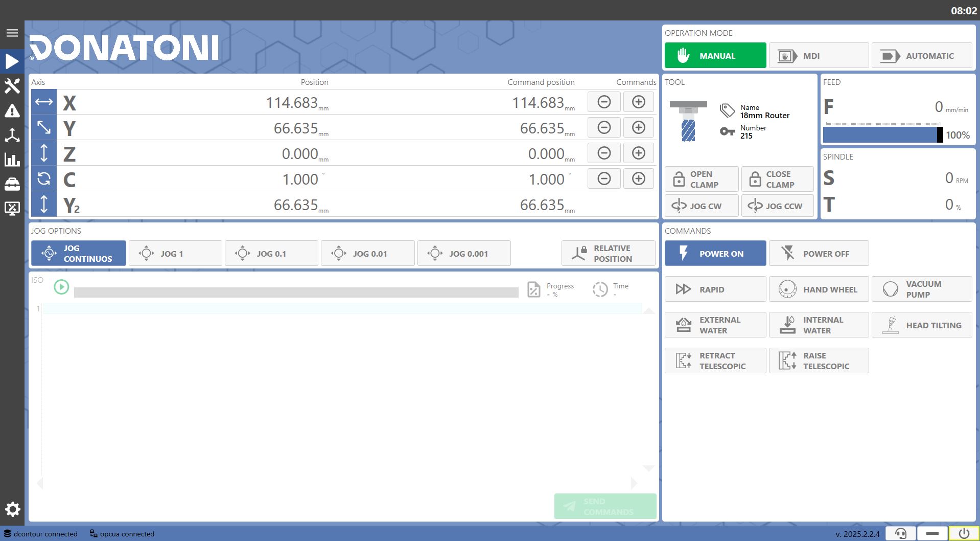The width and height of the screenshot is (980, 541).
Task: Open the axes coordinate page in the sidebar
Action: click(12, 135)
